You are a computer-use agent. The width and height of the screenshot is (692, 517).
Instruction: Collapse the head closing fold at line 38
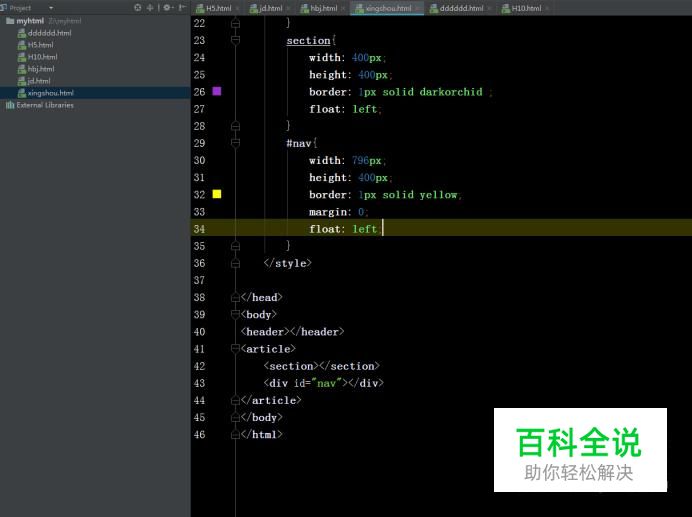coord(236,298)
